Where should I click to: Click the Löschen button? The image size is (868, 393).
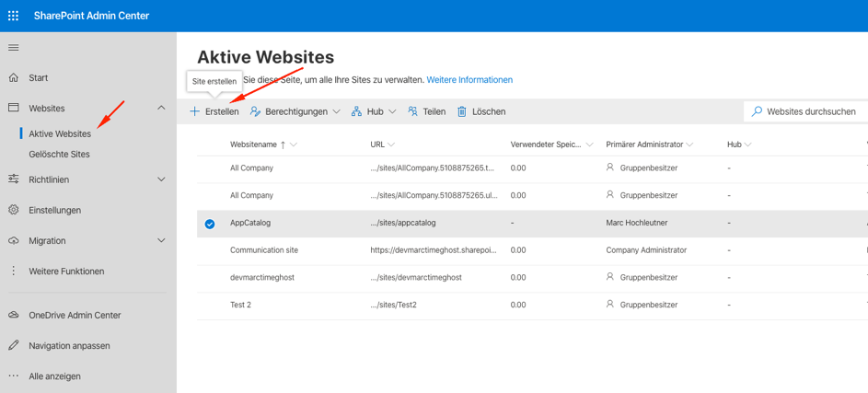[481, 111]
